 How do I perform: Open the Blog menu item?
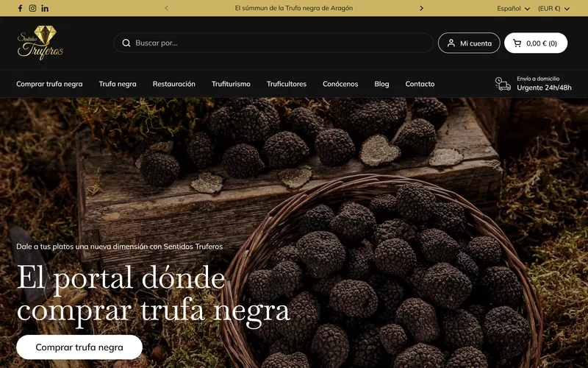tap(381, 84)
